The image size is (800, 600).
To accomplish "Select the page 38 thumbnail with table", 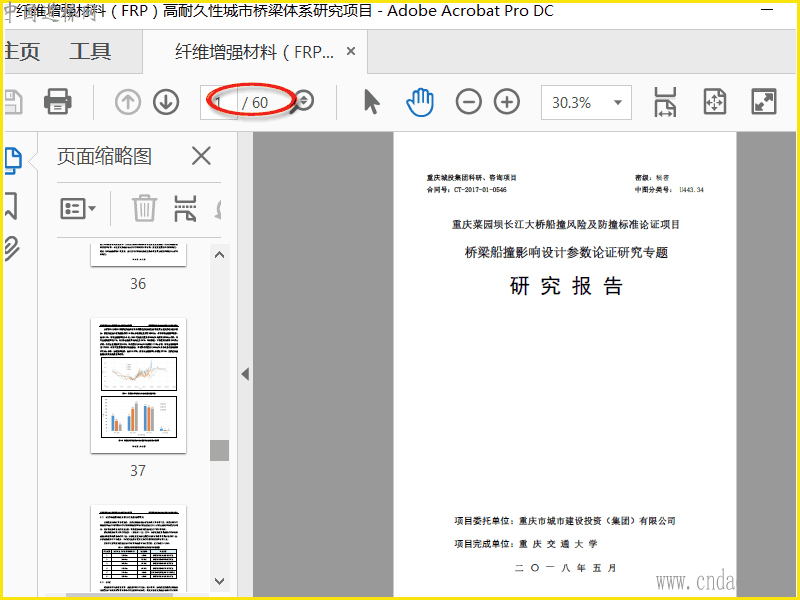I will click(138, 548).
